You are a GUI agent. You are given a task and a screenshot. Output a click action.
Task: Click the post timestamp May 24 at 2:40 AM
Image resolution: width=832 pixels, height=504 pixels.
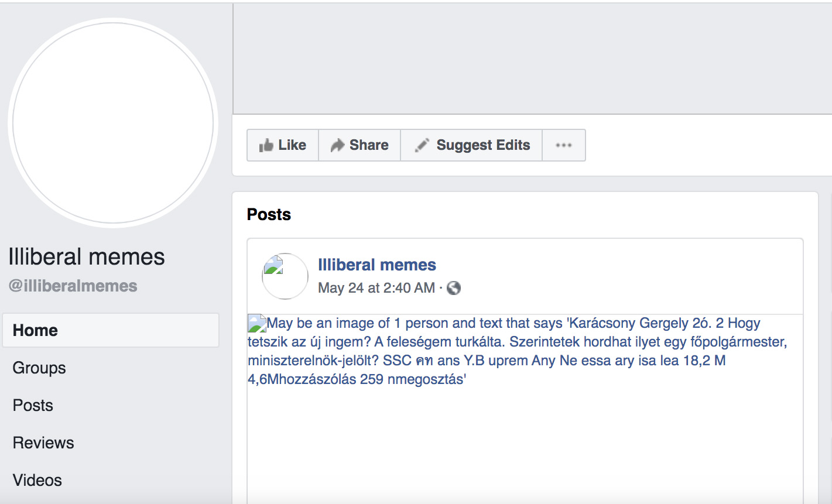(376, 288)
